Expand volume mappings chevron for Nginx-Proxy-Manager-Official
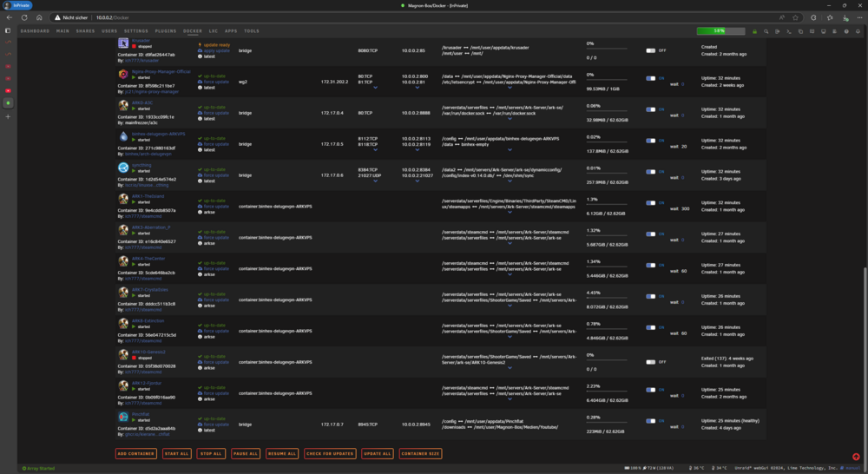This screenshot has width=868, height=474. [510, 88]
